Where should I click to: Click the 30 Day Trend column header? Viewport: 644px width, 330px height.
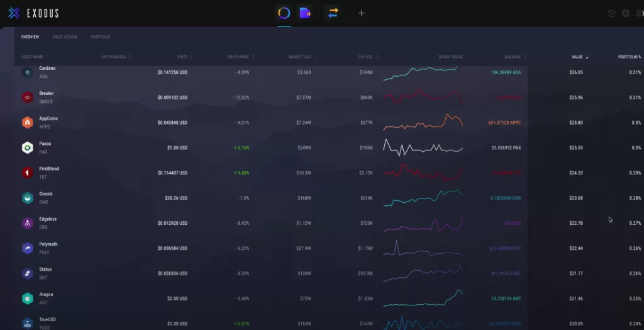point(450,57)
